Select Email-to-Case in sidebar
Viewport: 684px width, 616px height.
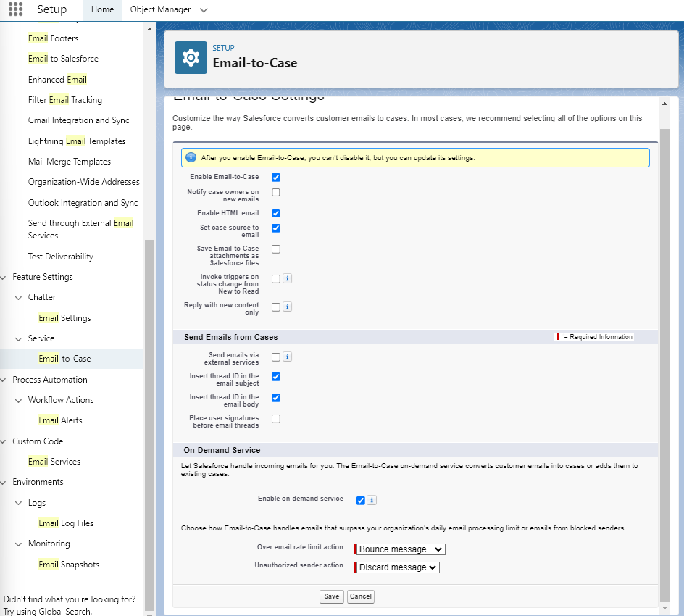click(64, 359)
